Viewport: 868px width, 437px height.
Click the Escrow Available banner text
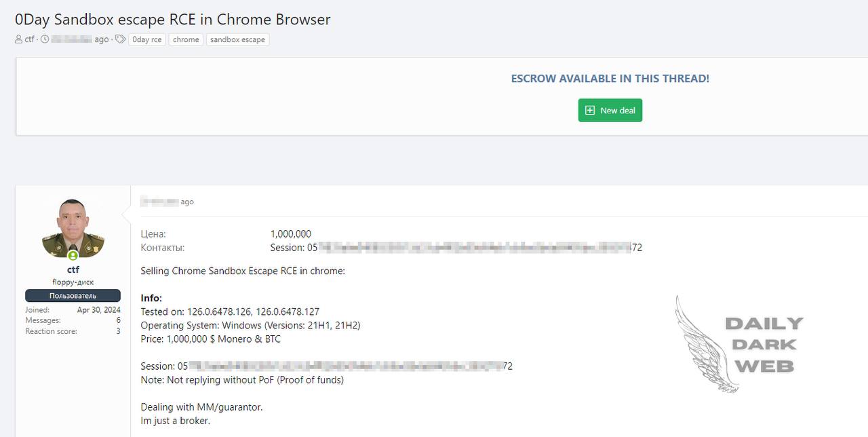[610, 79]
